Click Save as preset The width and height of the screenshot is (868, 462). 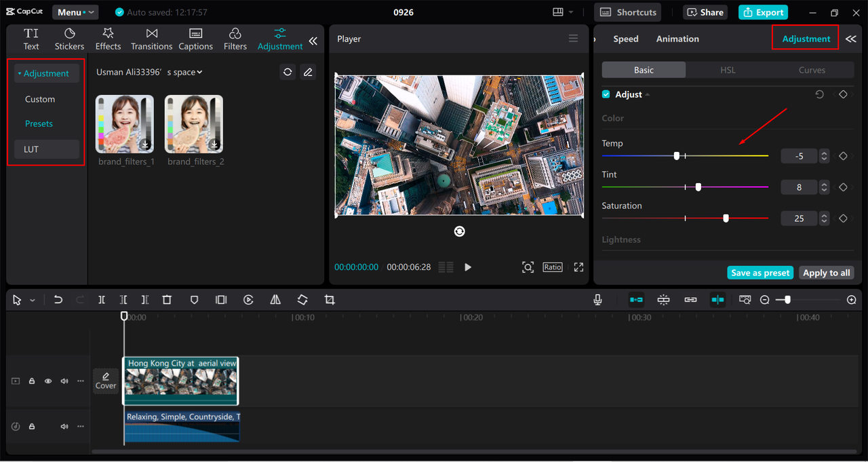point(760,273)
